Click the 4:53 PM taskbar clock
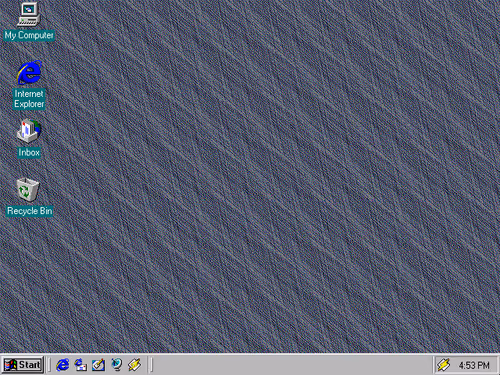Screen dimensions: 500x375 [x=474, y=365]
